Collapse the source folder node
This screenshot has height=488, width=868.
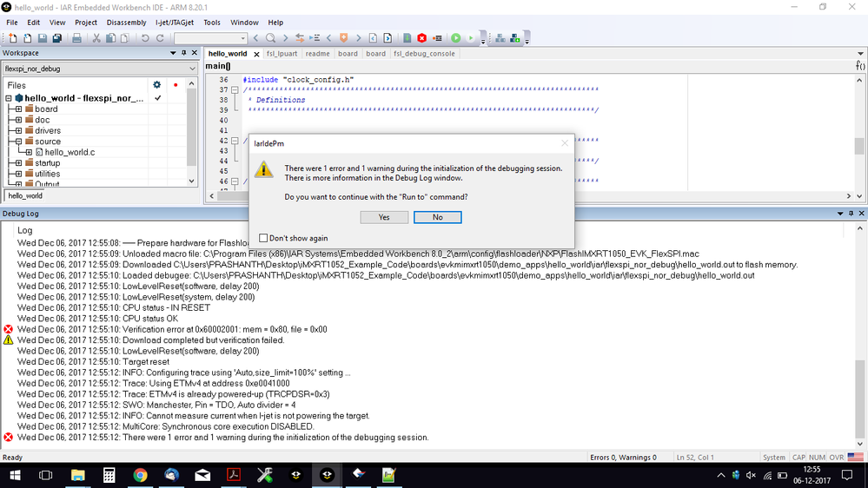click(18, 141)
